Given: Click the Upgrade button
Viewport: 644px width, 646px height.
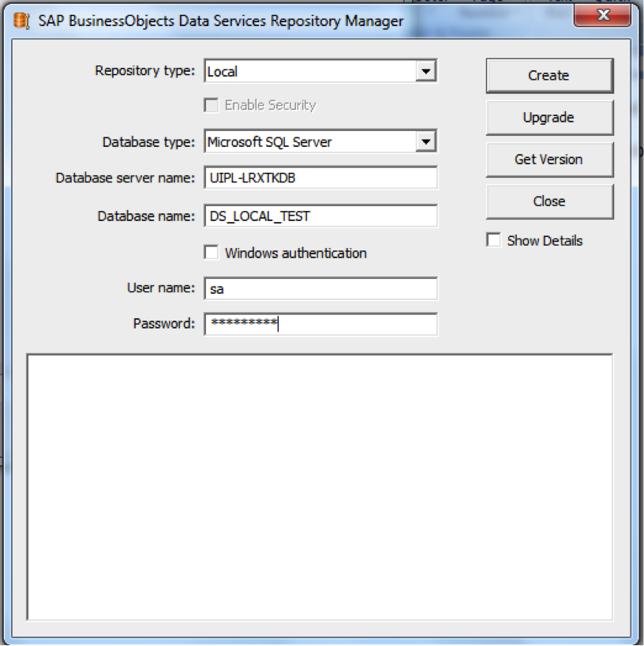Looking at the screenshot, I should click(x=549, y=118).
